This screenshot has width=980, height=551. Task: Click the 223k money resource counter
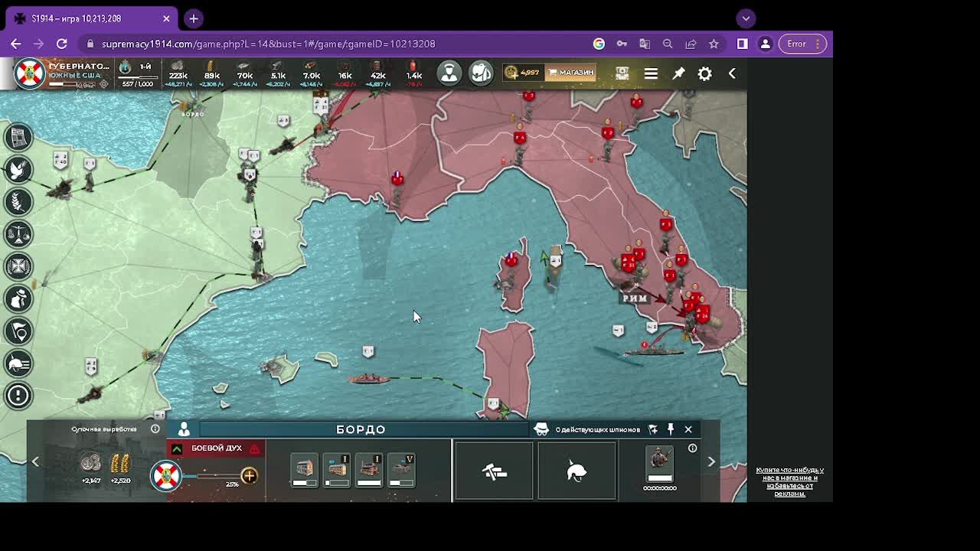(x=178, y=74)
